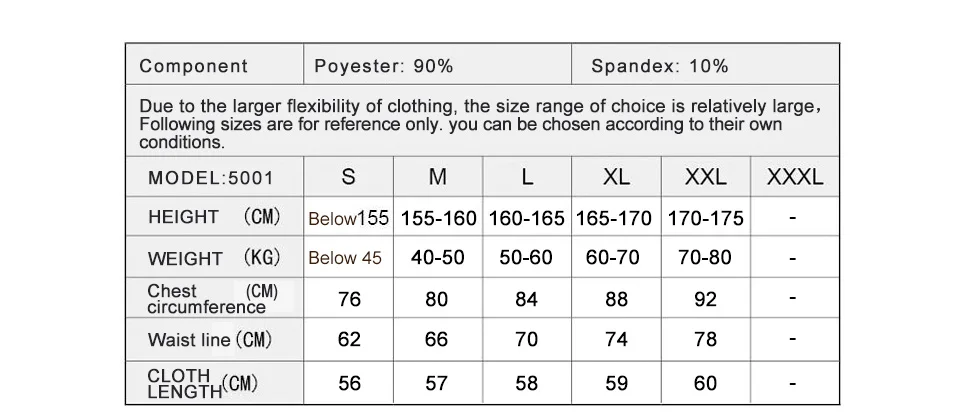Select the XL size column header
Screen dimensions: 960x416
click(617, 177)
